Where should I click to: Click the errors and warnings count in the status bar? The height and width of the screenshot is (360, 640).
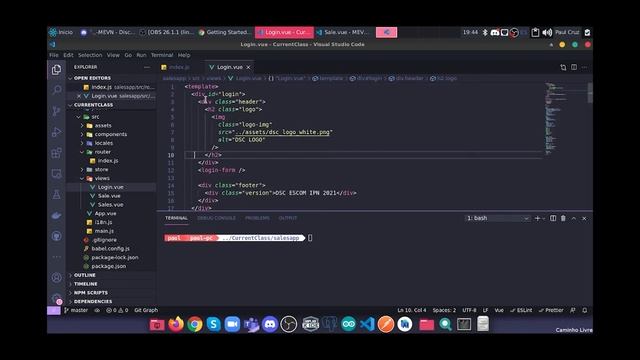click(x=117, y=310)
